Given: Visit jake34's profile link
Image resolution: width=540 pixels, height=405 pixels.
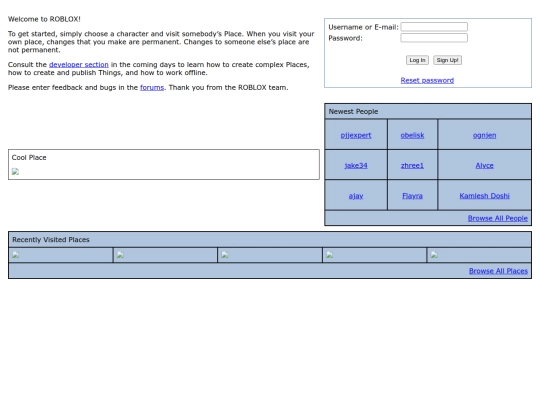Looking at the screenshot, I should click(x=356, y=166).
